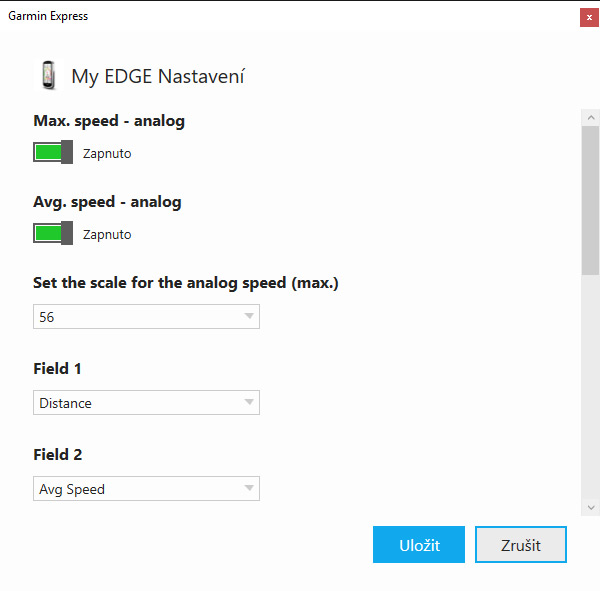Toggle the Avg. speed - analog switch
Viewport: 600px width, 591px height.
point(53,233)
